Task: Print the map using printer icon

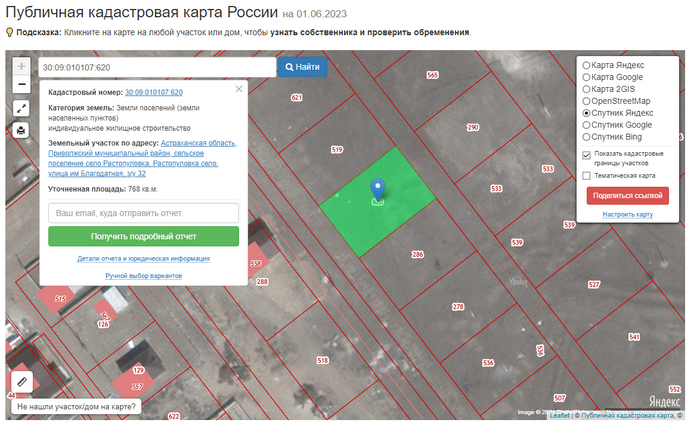Action: click(x=21, y=130)
